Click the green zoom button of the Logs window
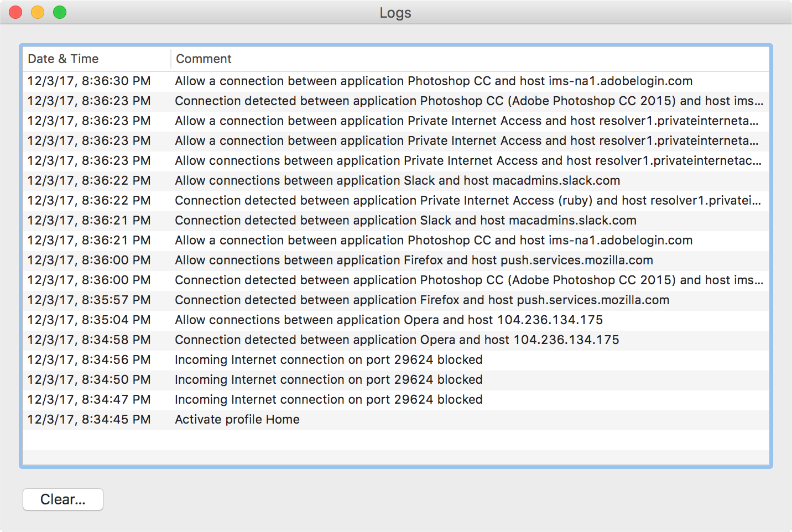The width and height of the screenshot is (792, 532). [60, 12]
